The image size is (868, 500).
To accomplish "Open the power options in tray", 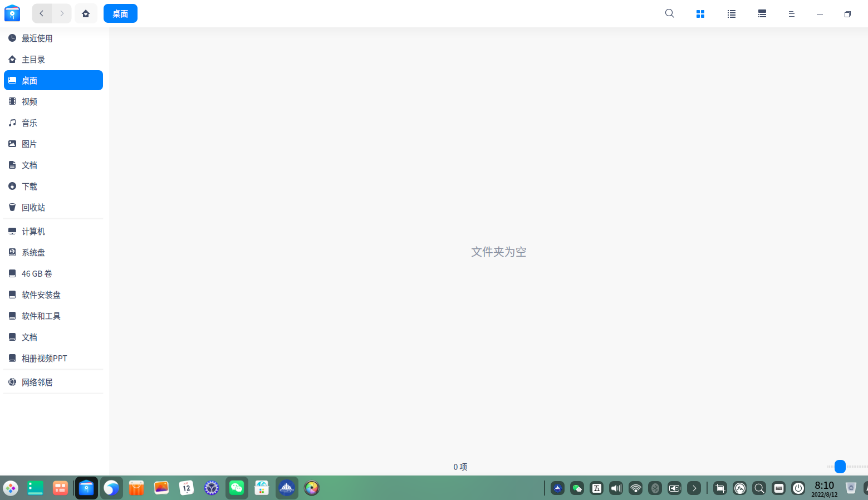I will [x=798, y=488].
